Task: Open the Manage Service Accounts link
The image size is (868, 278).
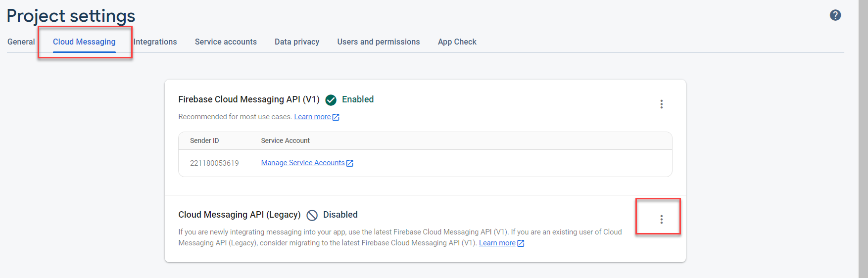Action: pos(303,163)
